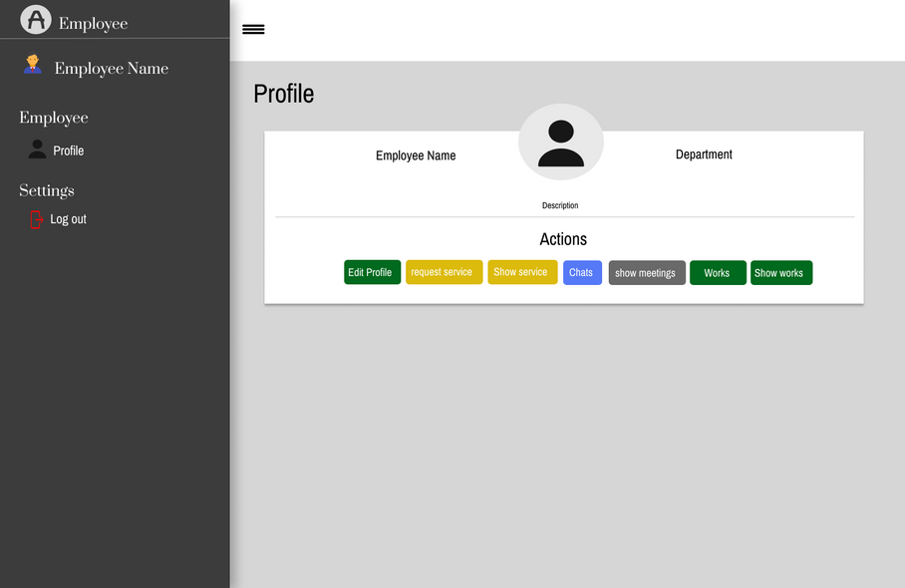Viewport: 905px width, 588px height.
Task: Click the Edit Profile button
Action: point(373,272)
